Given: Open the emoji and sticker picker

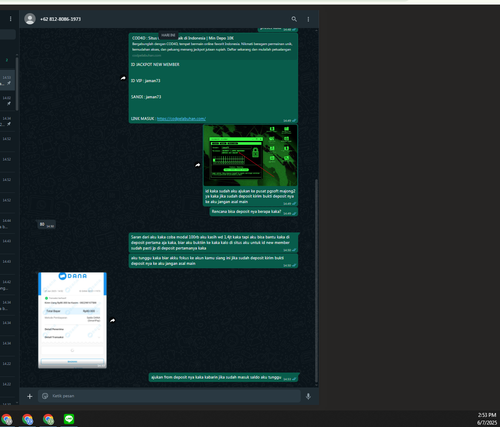Looking at the screenshot, I should point(45,396).
